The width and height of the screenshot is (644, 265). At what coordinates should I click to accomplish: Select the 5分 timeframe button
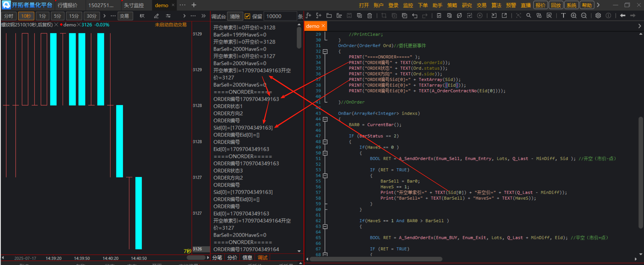(x=57, y=16)
